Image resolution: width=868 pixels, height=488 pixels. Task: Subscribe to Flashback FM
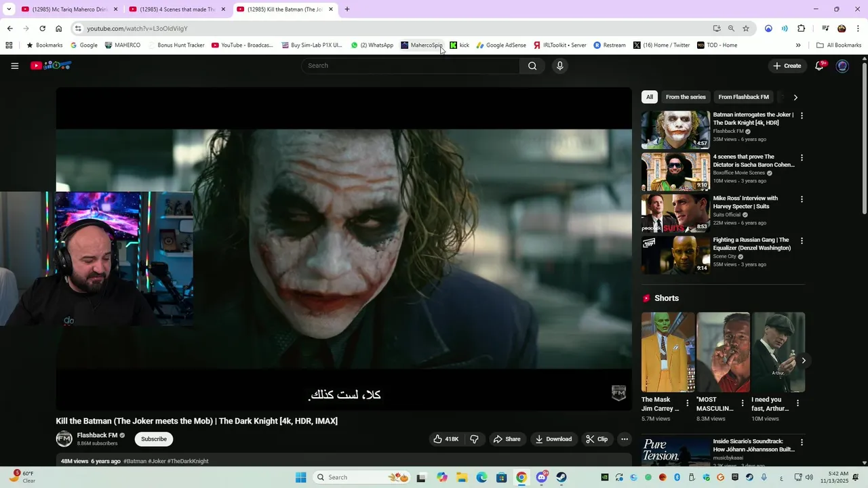pyautogui.click(x=154, y=439)
